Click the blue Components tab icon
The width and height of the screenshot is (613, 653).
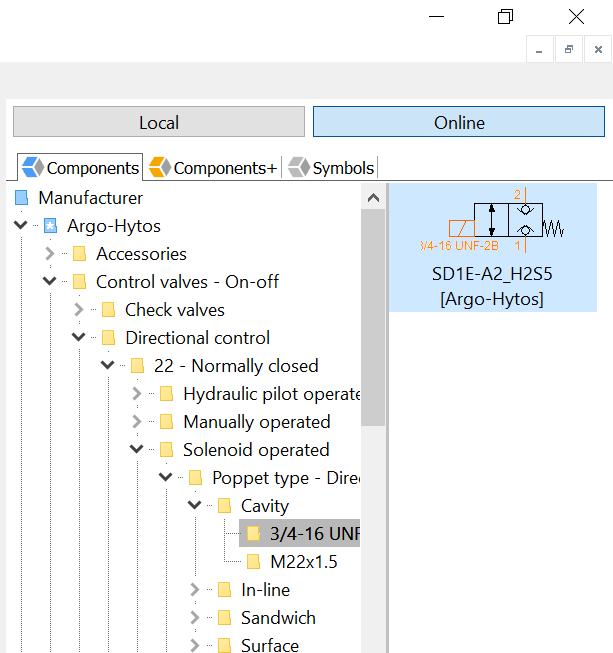click(x=32, y=167)
